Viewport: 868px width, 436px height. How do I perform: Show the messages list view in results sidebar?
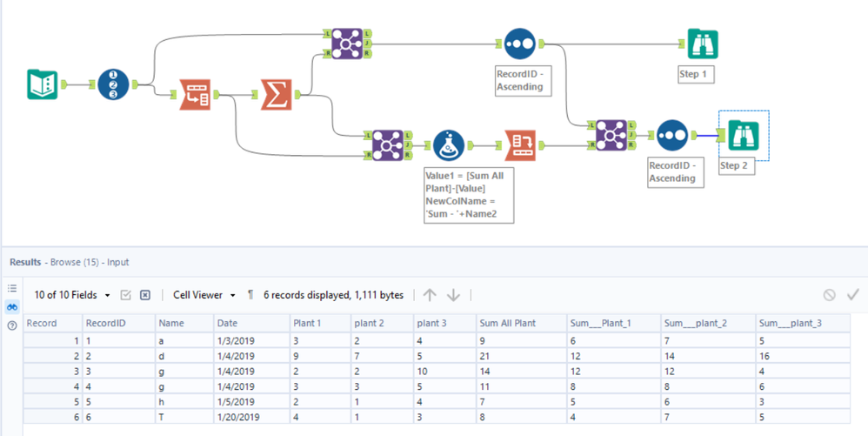(12, 288)
